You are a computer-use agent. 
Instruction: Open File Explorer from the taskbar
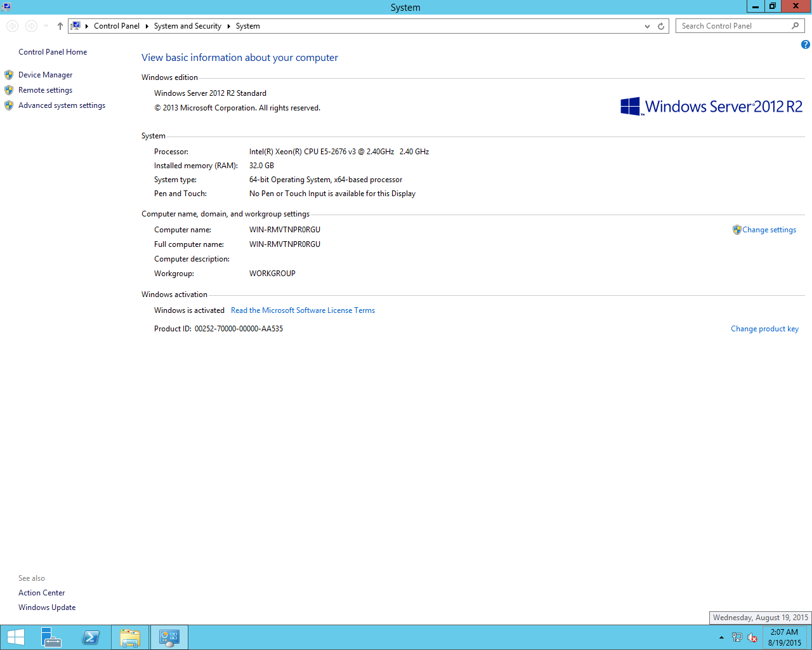tap(130, 637)
